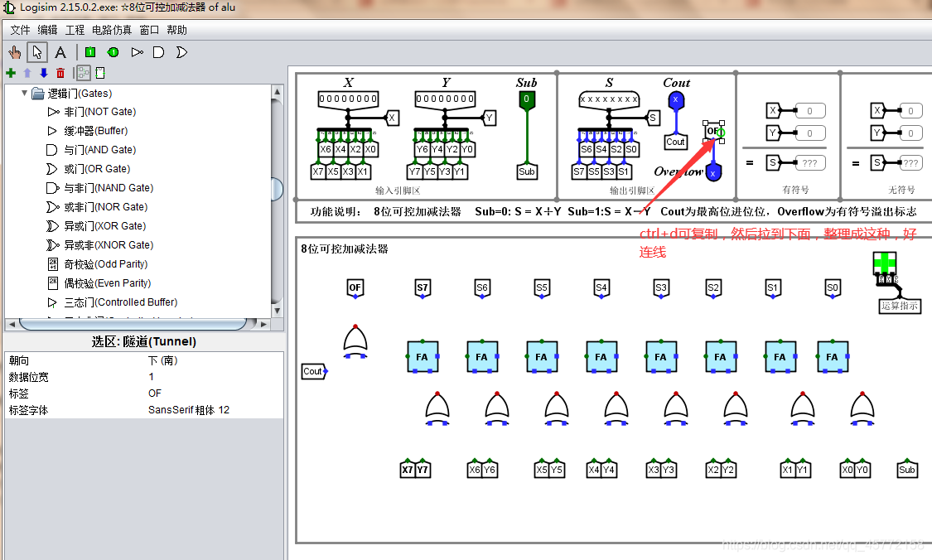Choose the OR gate toolbar icon
Screen dimensions: 932x560
[x=181, y=52]
